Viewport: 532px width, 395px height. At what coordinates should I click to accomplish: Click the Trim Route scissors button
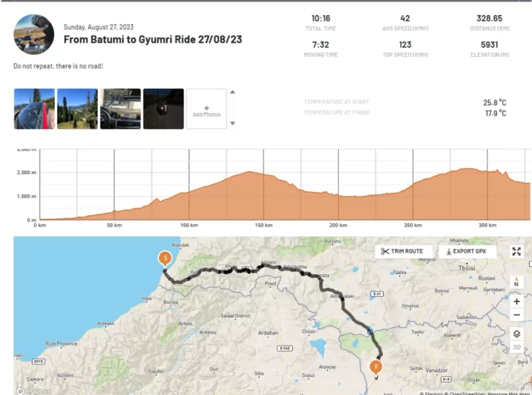click(403, 251)
